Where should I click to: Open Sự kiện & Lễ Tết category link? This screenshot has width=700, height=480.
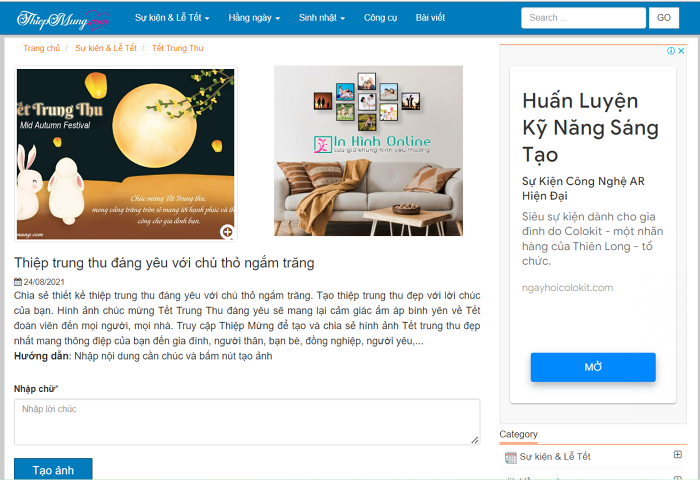(x=555, y=457)
